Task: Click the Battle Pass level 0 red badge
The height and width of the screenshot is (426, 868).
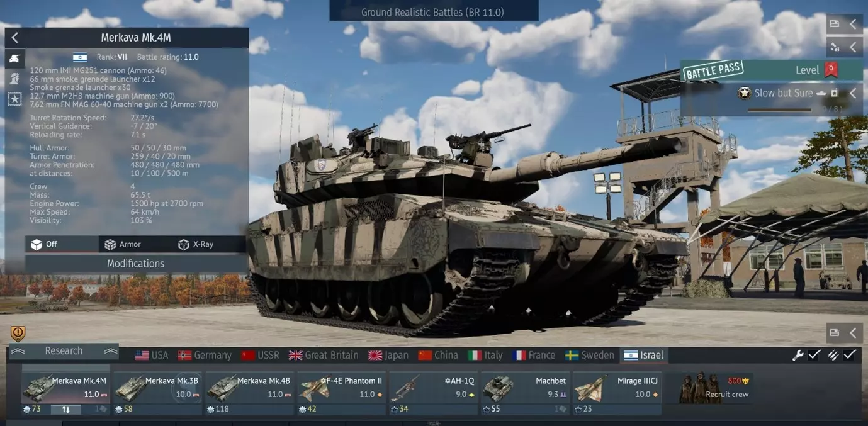Action: 831,70
